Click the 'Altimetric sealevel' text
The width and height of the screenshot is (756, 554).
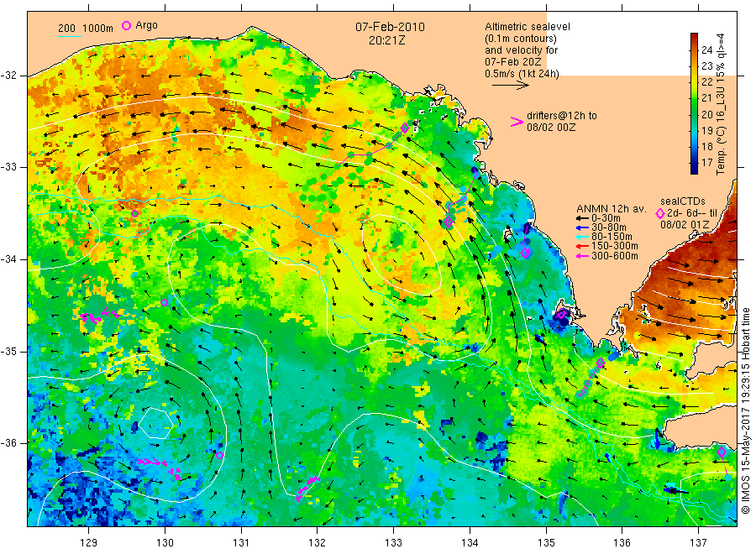[528, 27]
